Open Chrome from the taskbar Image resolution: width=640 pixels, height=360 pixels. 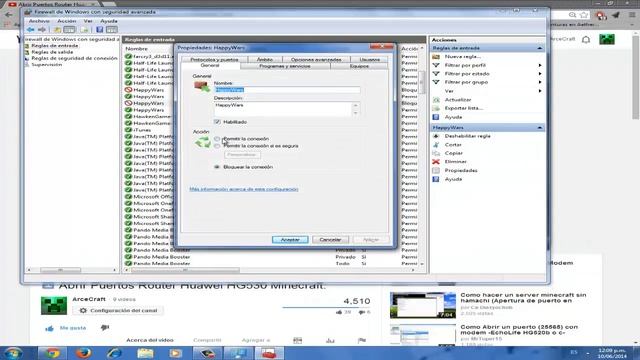[52, 353]
